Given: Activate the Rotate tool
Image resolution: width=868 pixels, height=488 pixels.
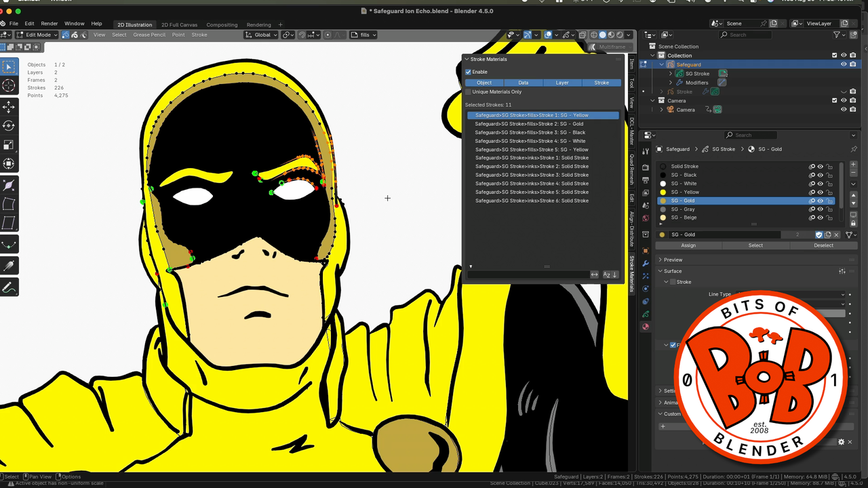Looking at the screenshot, I should (x=9, y=125).
